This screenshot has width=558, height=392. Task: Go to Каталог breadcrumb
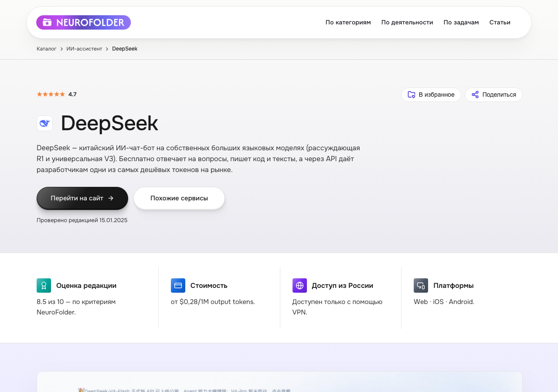[x=46, y=49]
